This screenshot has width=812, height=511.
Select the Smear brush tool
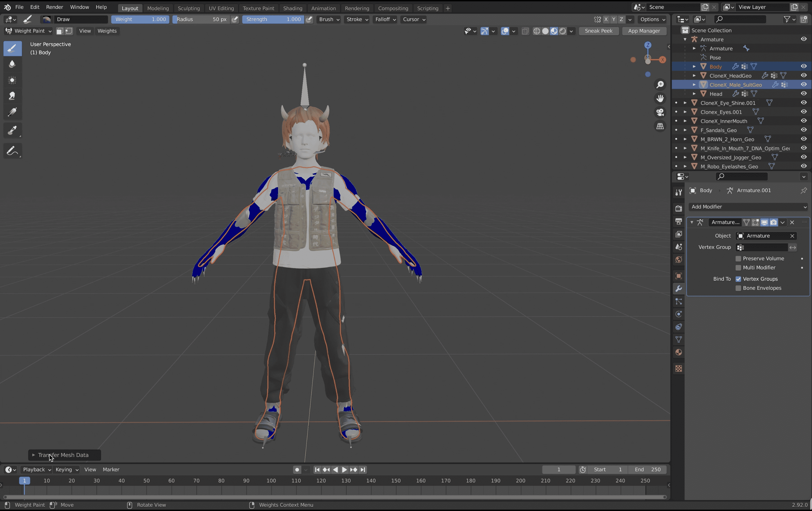pos(12,96)
